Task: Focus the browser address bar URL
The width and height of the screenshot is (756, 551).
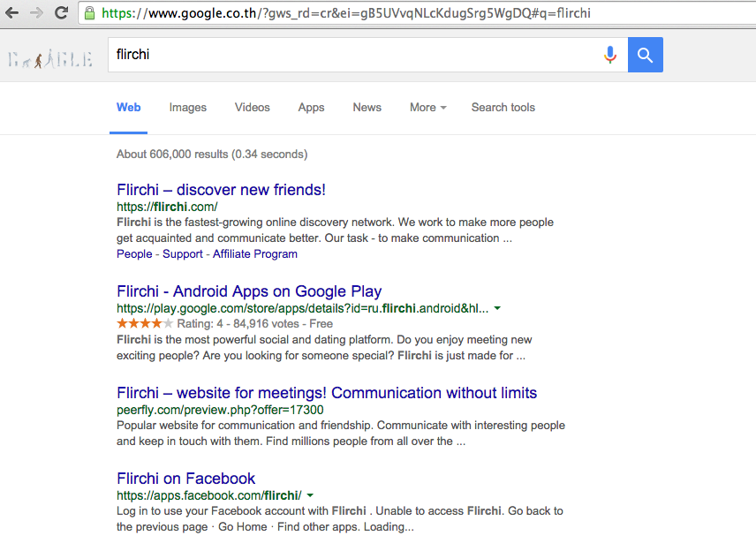Action: pyautogui.click(x=345, y=13)
